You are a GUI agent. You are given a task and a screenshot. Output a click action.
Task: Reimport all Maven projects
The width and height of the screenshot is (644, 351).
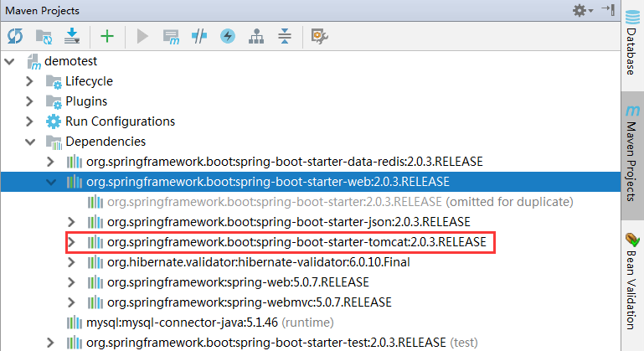coord(15,36)
